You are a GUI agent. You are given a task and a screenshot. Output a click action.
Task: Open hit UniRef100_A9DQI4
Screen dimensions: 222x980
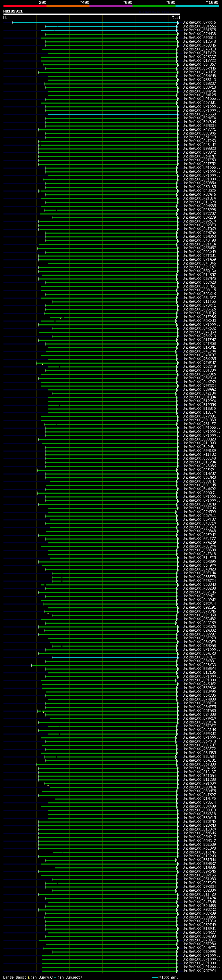pyautogui.click(x=199, y=38)
